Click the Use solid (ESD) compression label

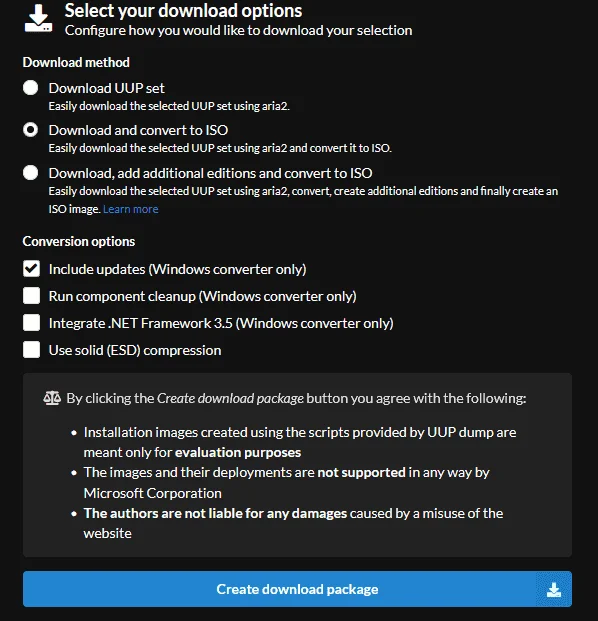[135, 350]
